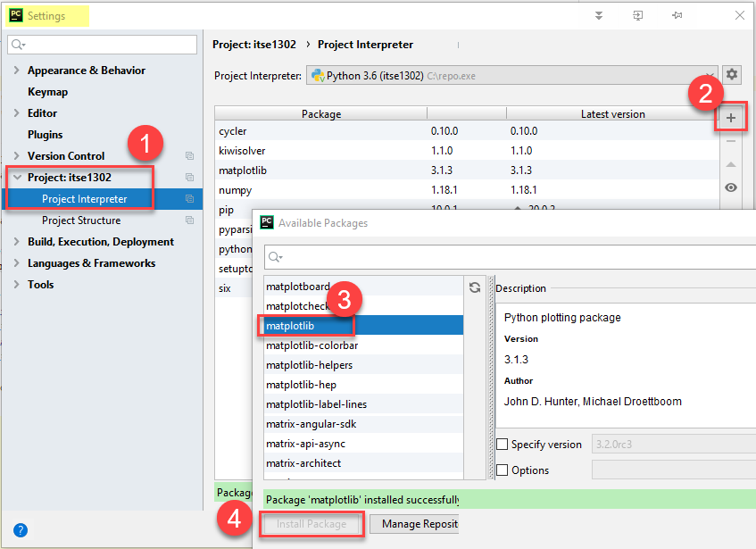756x549 pixels.
Task: Open the interpreter gear settings icon
Action: point(732,75)
